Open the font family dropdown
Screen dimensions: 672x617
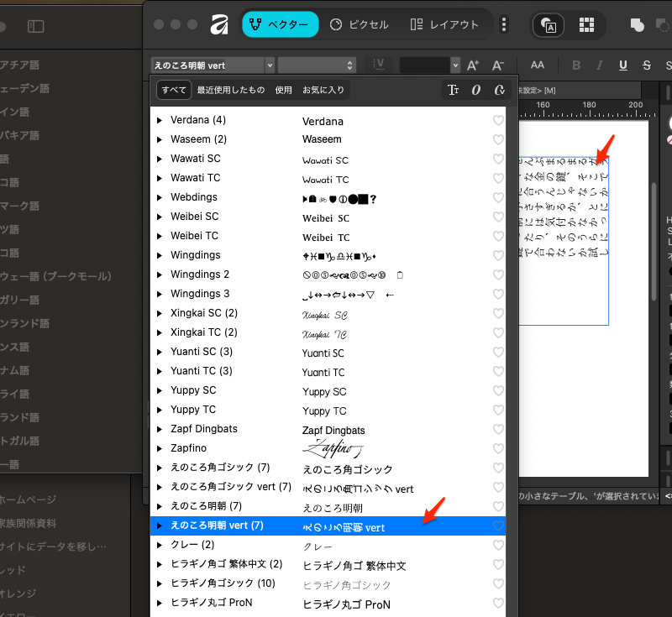click(269, 65)
